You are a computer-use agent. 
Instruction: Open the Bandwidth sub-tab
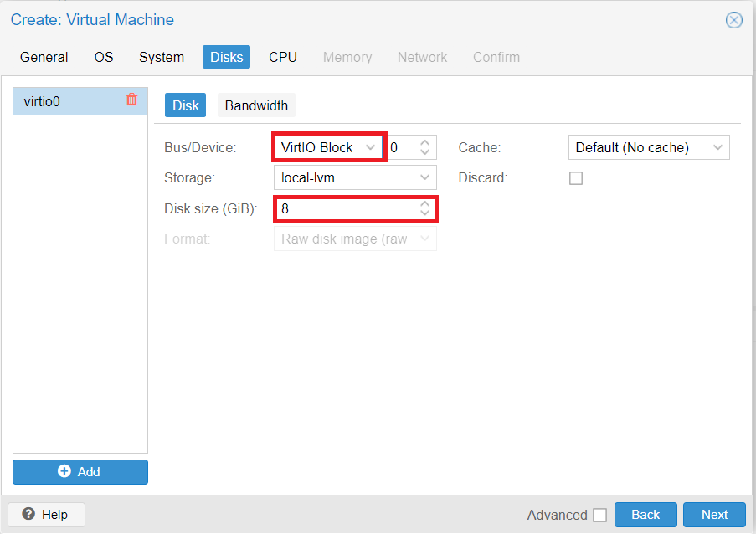coord(256,105)
